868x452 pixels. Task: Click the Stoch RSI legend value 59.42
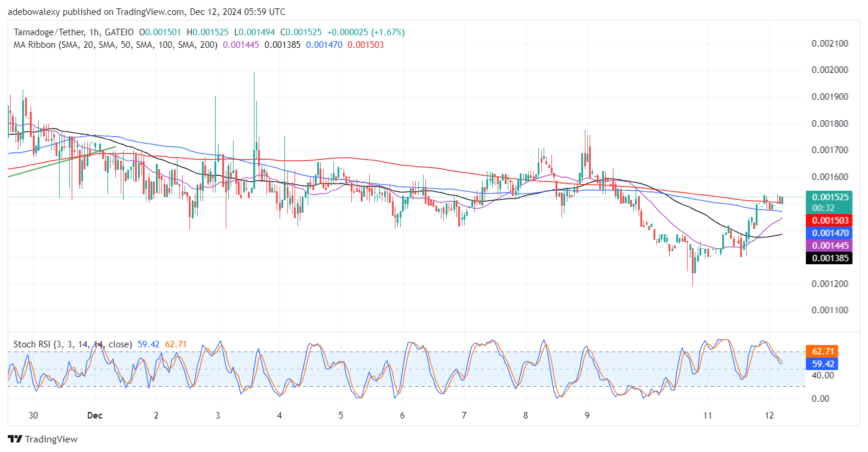(x=148, y=345)
